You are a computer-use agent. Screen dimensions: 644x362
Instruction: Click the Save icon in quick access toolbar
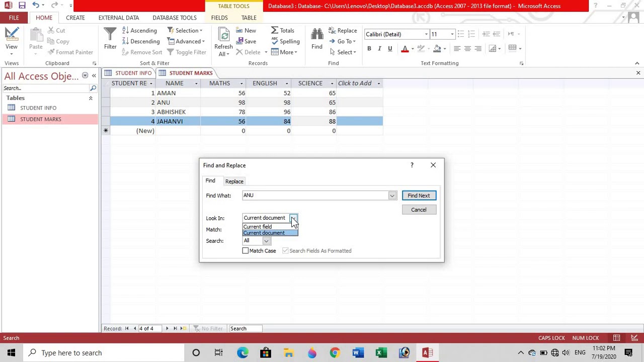(x=22, y=6)
